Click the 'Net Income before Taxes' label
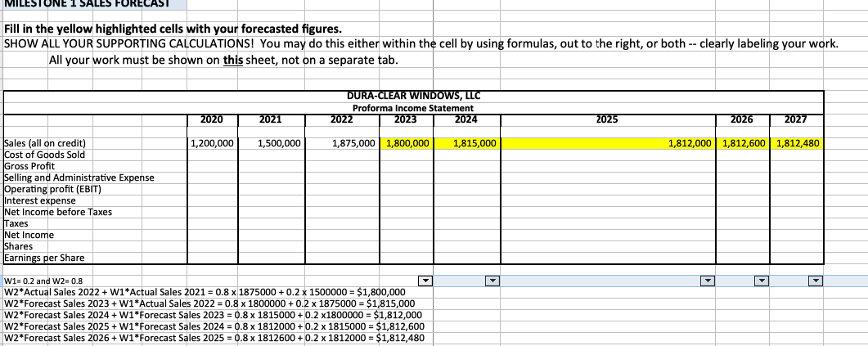 (x=58, y=212)
